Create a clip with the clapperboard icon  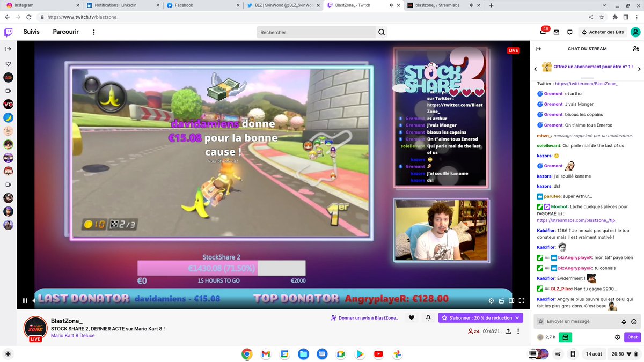pos(501,301)
